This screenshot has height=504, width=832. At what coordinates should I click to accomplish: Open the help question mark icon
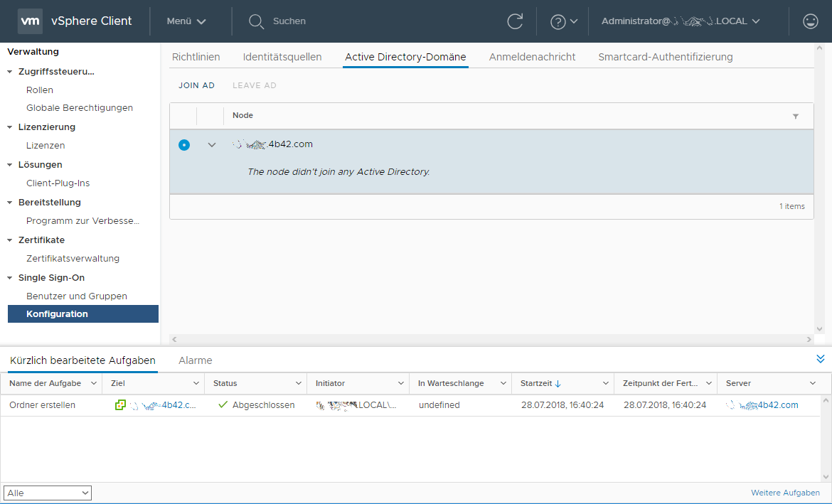click(558, 22)
